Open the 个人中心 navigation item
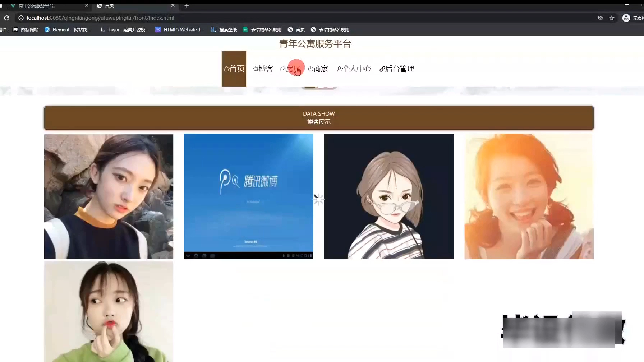This screenshot has width=644, height=362. 354,69
